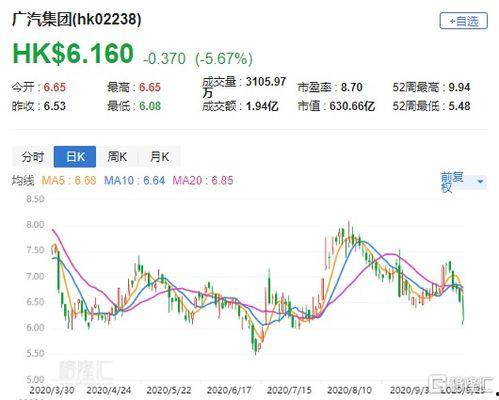Click date label 2020/9/3
The width and height of the screenshot is (499, 400).
pyautogui.click(x=410, y=390)
